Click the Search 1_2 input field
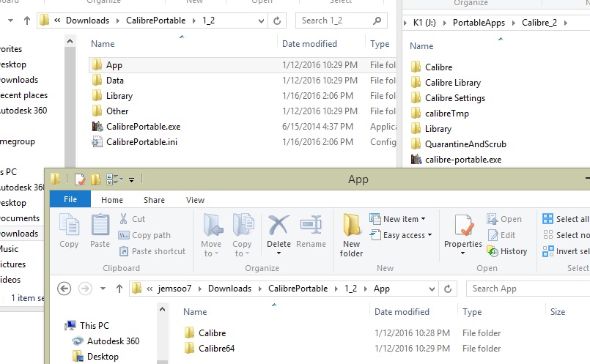The width and height of the screenshot is (590, 364). [x=341, y=21]
